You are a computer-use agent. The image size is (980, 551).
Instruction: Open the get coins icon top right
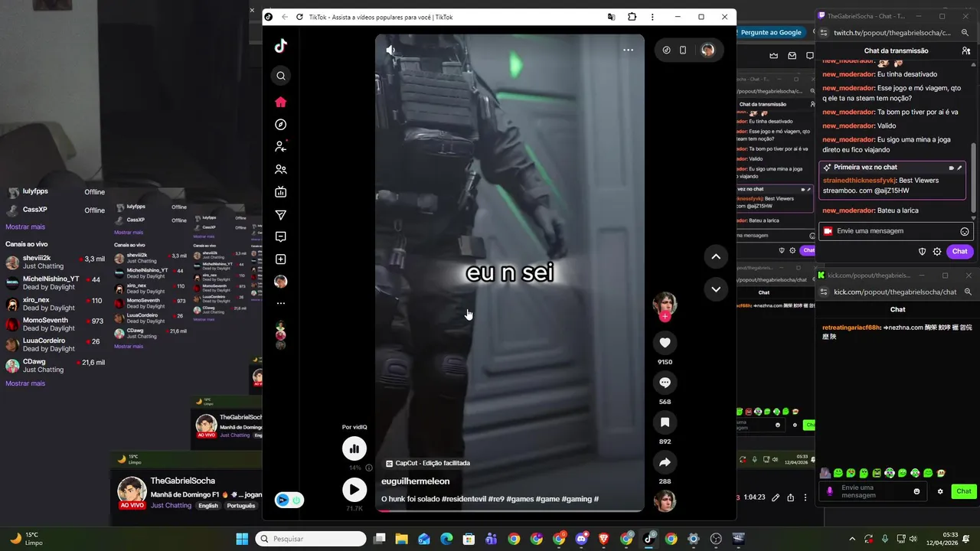pos(666,50)
